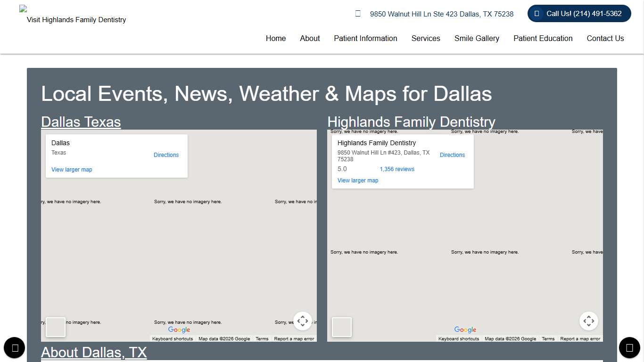Open the pan control on the Highlands dentistry map
The width and height of the screenshot is (644, 362).
point(588,321)
